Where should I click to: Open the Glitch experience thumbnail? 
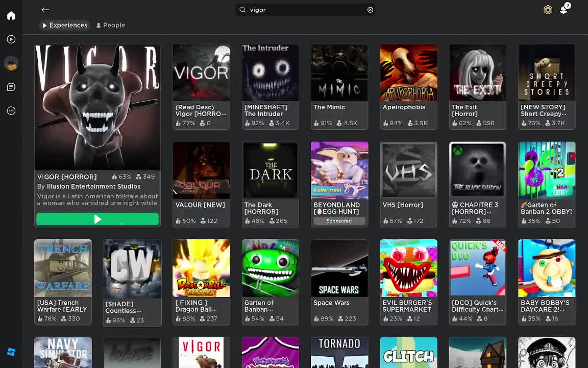click(x=408, y=353)
